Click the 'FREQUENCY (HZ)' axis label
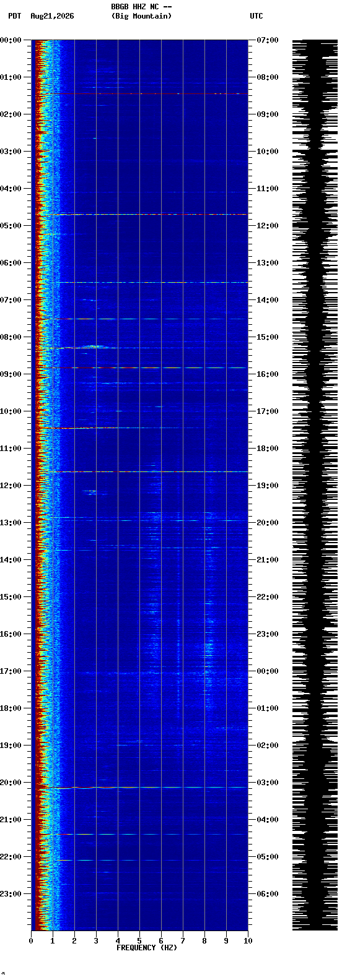This screenshot has height=980, width=342. (x=147, y=948)
